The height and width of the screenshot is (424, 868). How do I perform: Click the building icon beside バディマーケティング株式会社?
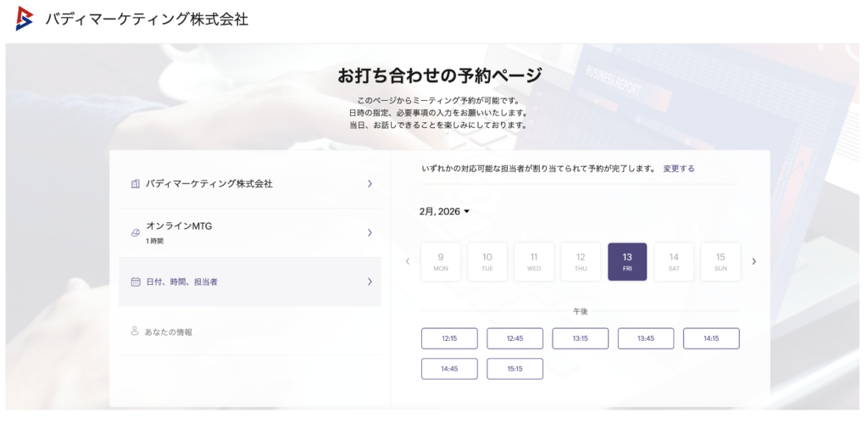[135, 184]
